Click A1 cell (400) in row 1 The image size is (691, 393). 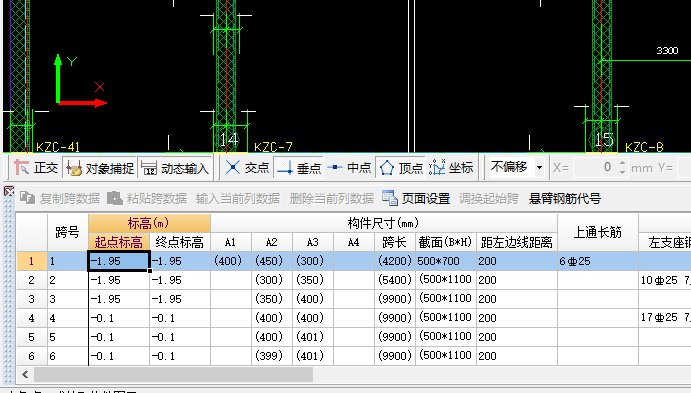pos(230,261)
